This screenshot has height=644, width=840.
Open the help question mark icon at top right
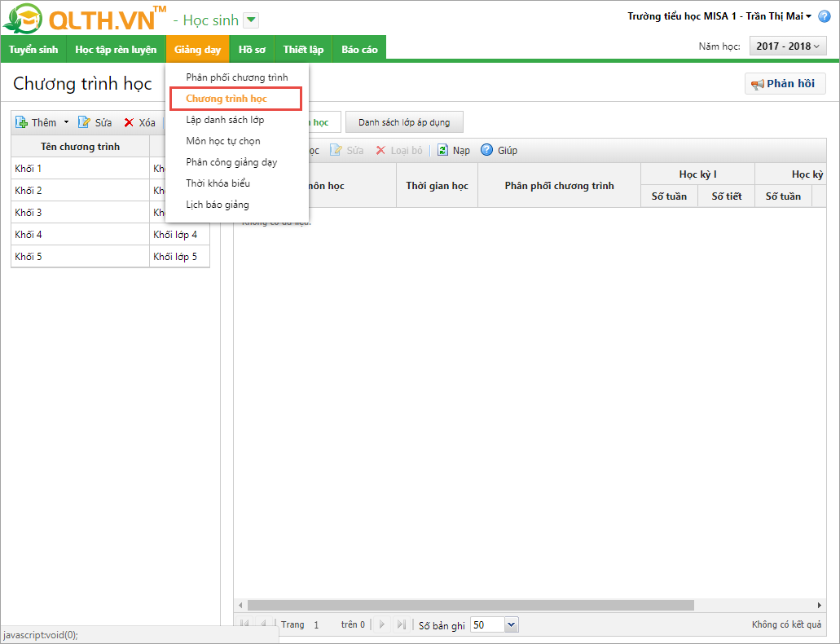pos(825,16)
